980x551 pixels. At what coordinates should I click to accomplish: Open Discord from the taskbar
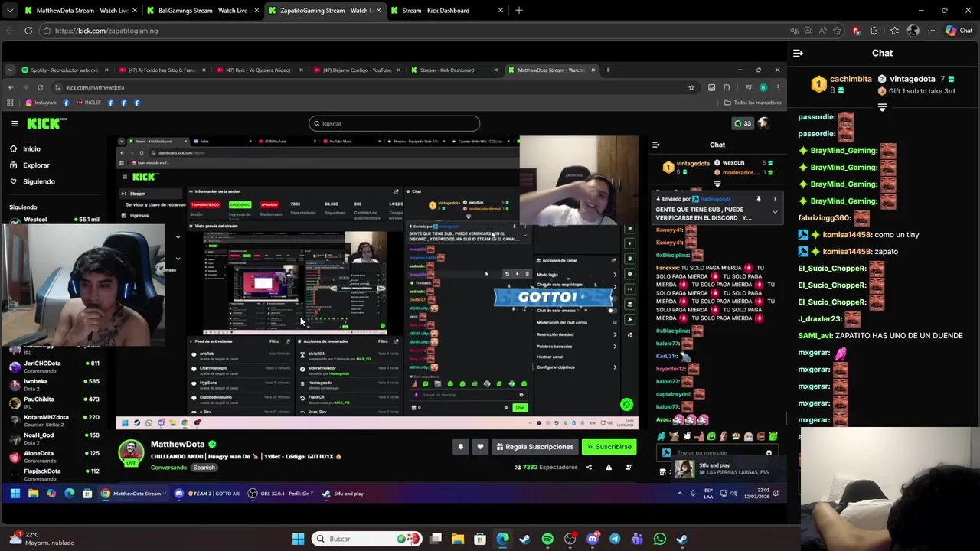coord(593,539)
